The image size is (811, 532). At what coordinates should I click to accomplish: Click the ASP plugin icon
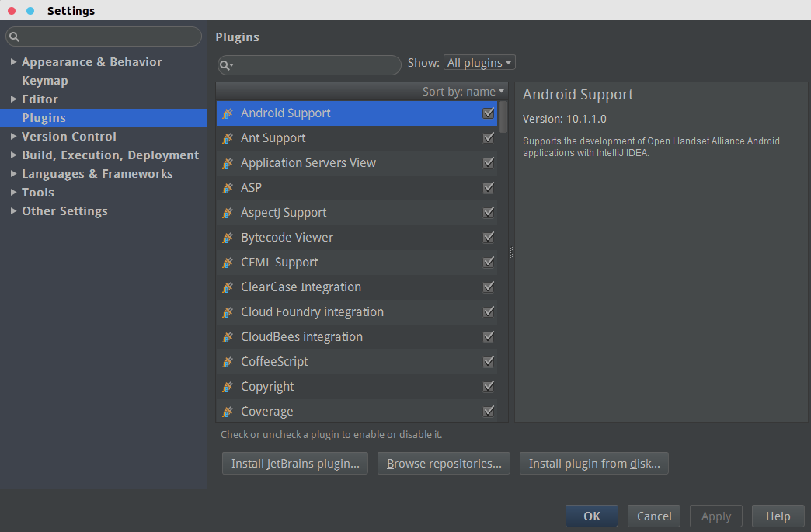228,188
